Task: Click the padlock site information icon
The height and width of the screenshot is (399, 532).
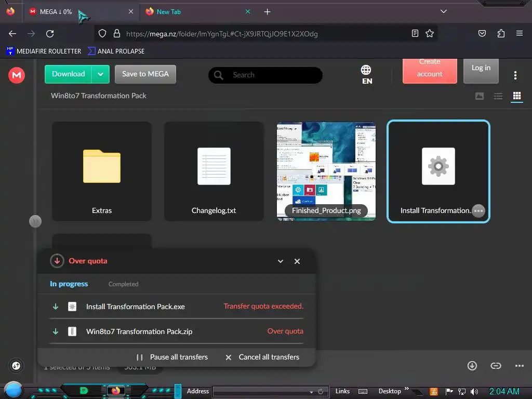Action: [x=117, y=34]
